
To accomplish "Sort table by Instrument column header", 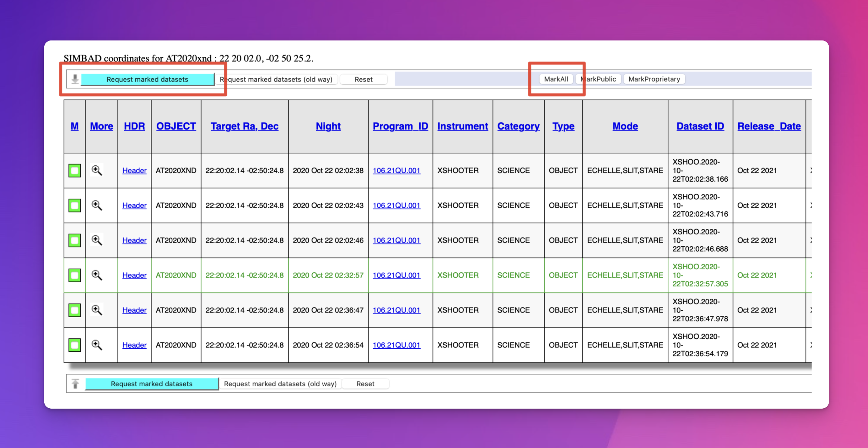I will (x=463, y=126).
